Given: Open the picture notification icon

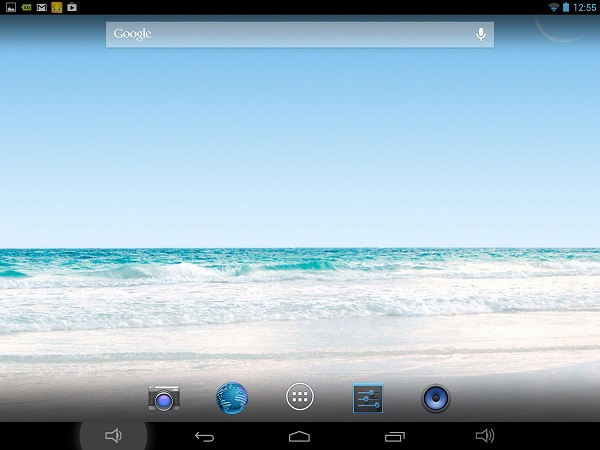Looking at the screenshot, I should (11, 7).
